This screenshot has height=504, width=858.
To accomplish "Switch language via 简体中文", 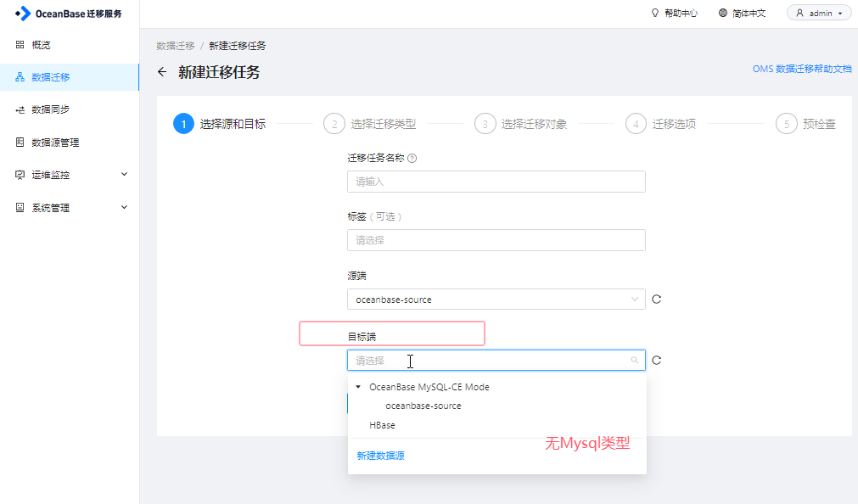I will click(x=749, y=13).
